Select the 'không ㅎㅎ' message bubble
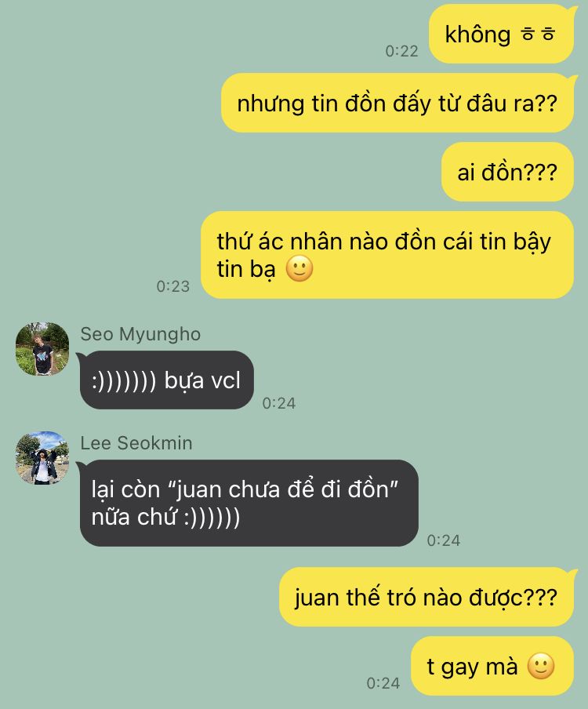Viewport: 588px width, 709px height. pos(501,35)
